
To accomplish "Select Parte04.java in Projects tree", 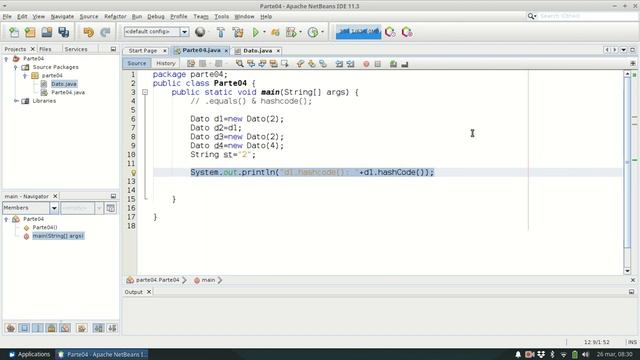I will [68, 92].
